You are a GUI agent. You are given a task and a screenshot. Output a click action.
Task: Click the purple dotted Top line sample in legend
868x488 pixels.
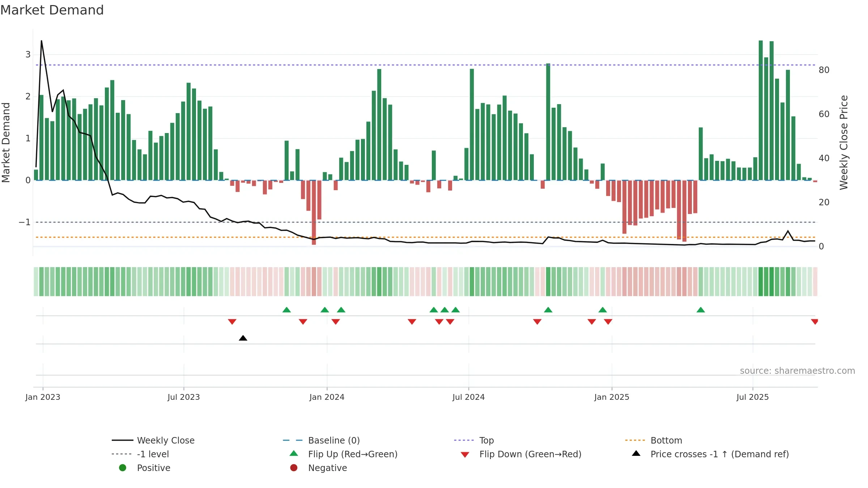click(x=464, y=440)
